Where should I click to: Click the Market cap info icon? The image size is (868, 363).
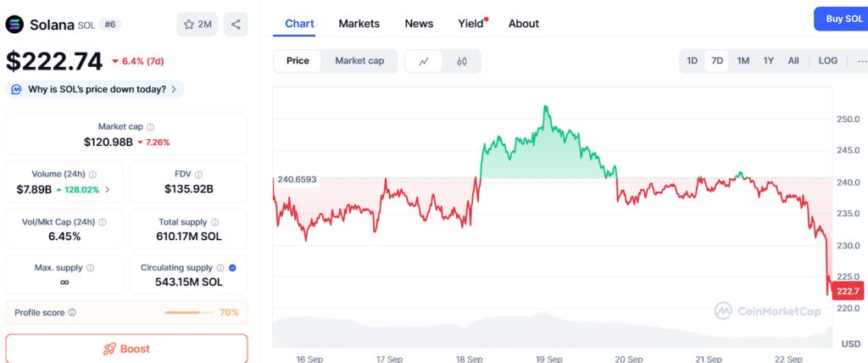[x=151, y=127]
